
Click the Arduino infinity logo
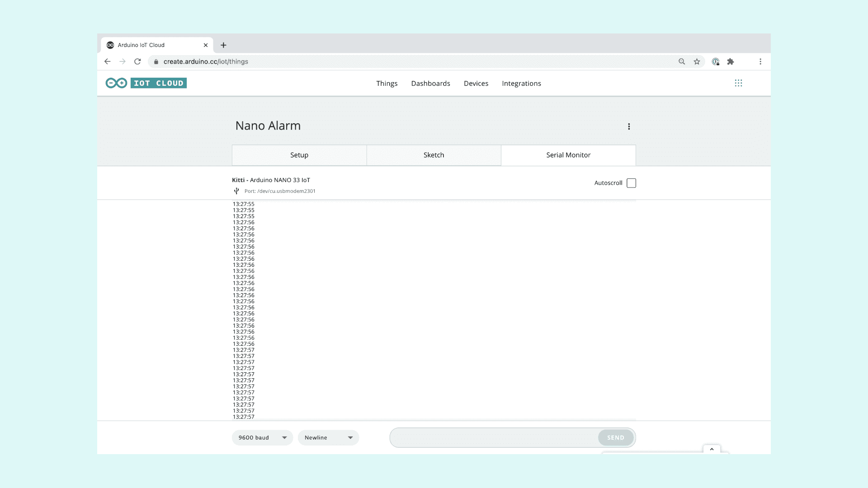point(116,83)
